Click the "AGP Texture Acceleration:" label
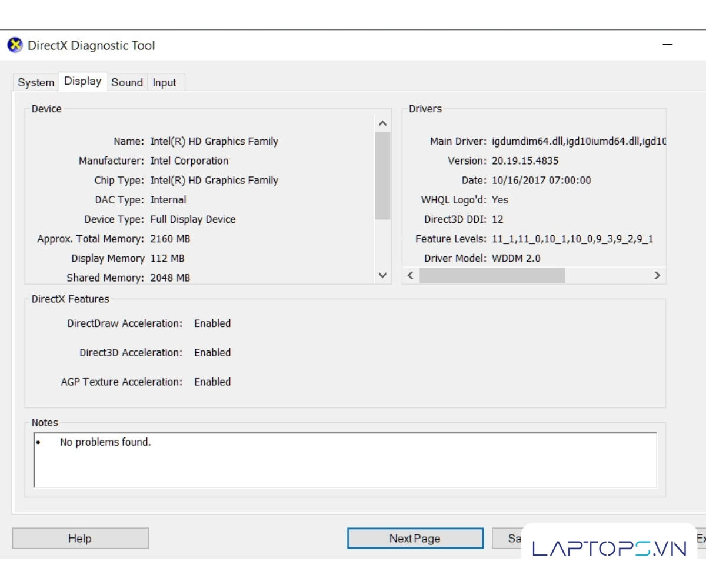The image size is (706, 588). (122, 382)
